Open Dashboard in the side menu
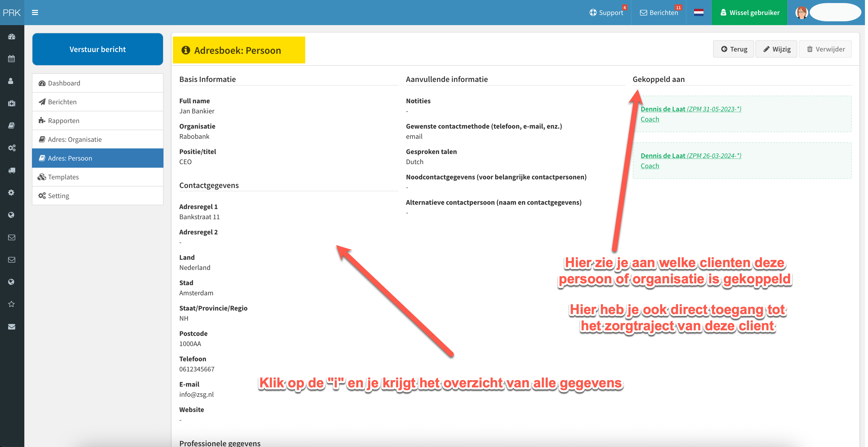Image resolution: width=868 pixels, height=447 pixels. [x=98, y=83]
